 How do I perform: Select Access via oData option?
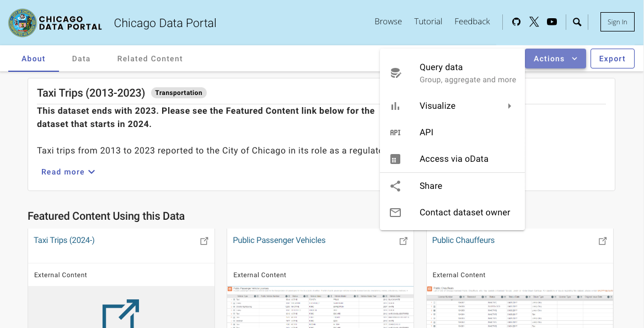point(452,159)
